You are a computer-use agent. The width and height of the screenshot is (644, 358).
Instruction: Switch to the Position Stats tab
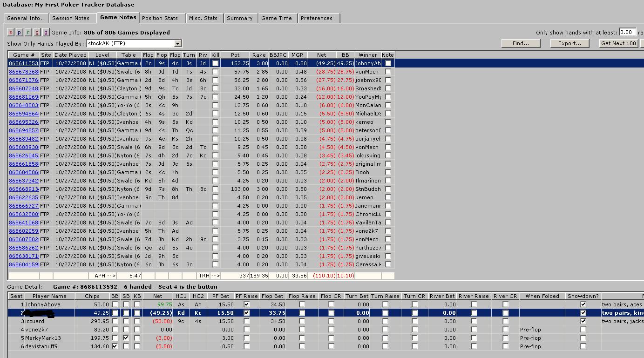pyautogui.click(x=160, y=18)
